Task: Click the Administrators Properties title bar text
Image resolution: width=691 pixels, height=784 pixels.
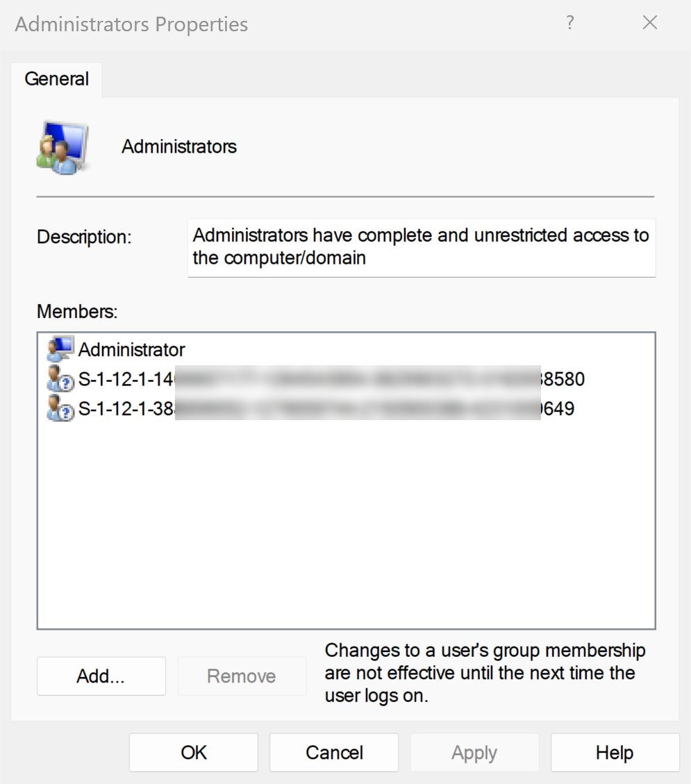Action: tap(132, 24)
